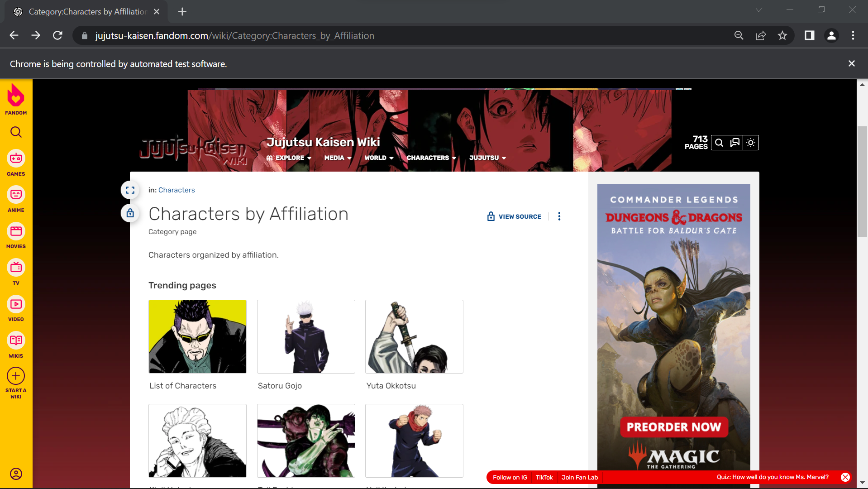Click pink-haired Yuji thumbnail
The height and width of the screenshot is (489, 868).
[x=414, y=441]
